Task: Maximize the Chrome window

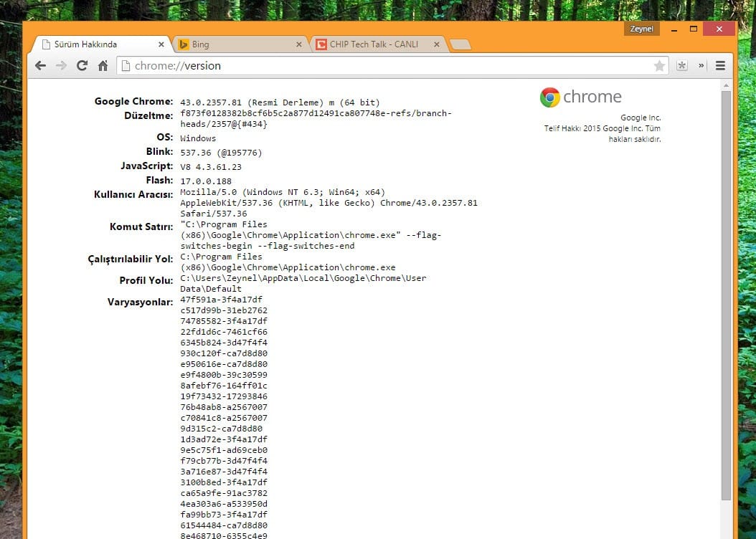Action: (694, 29)
